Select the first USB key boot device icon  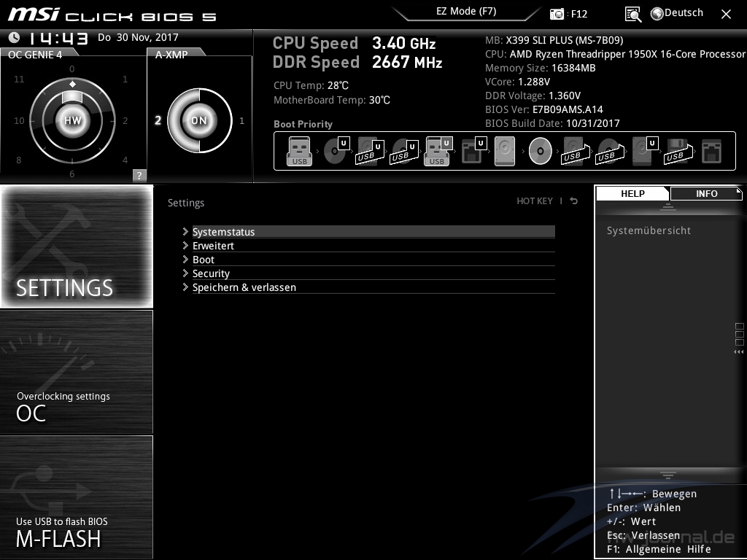(x=299, y=152)
